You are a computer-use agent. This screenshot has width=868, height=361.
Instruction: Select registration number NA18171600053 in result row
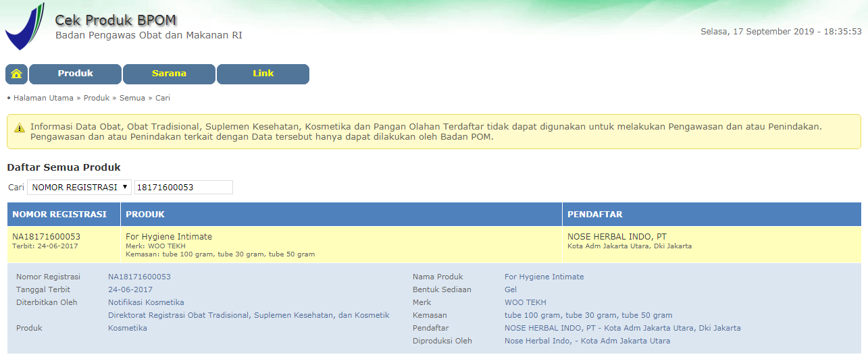pyautogui.click(x=46, y=237)
